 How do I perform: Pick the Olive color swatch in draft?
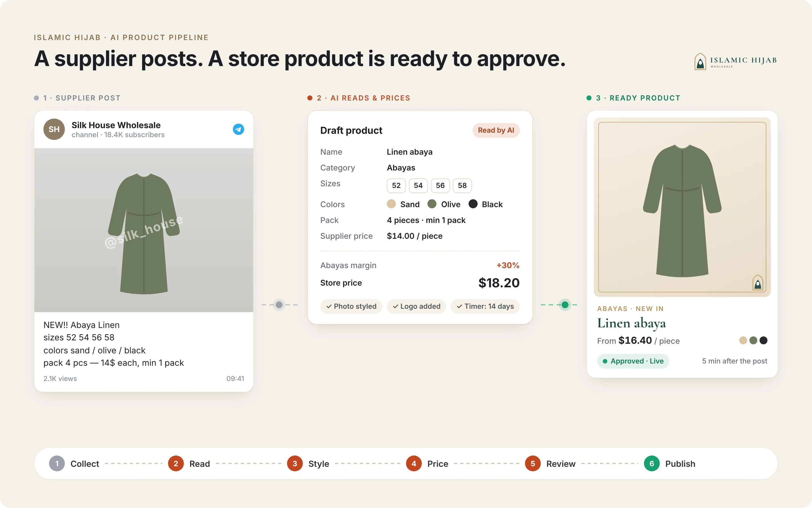(432, 204)
